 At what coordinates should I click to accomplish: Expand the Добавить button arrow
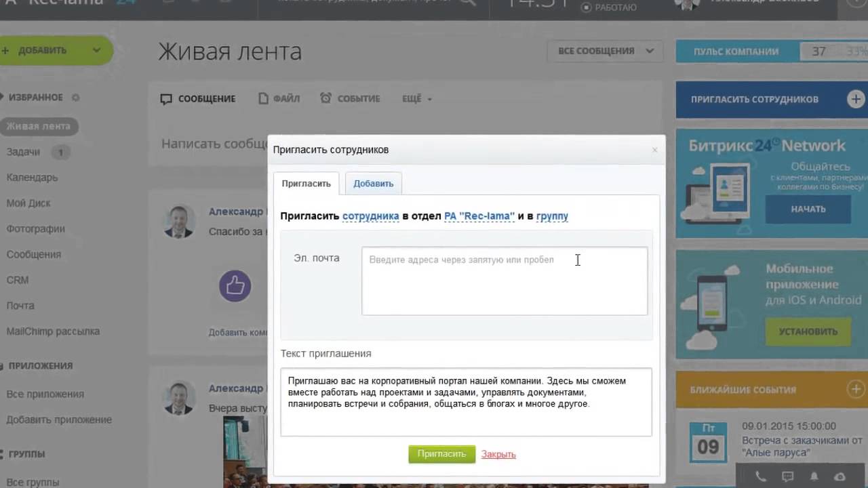click(96, 50)
